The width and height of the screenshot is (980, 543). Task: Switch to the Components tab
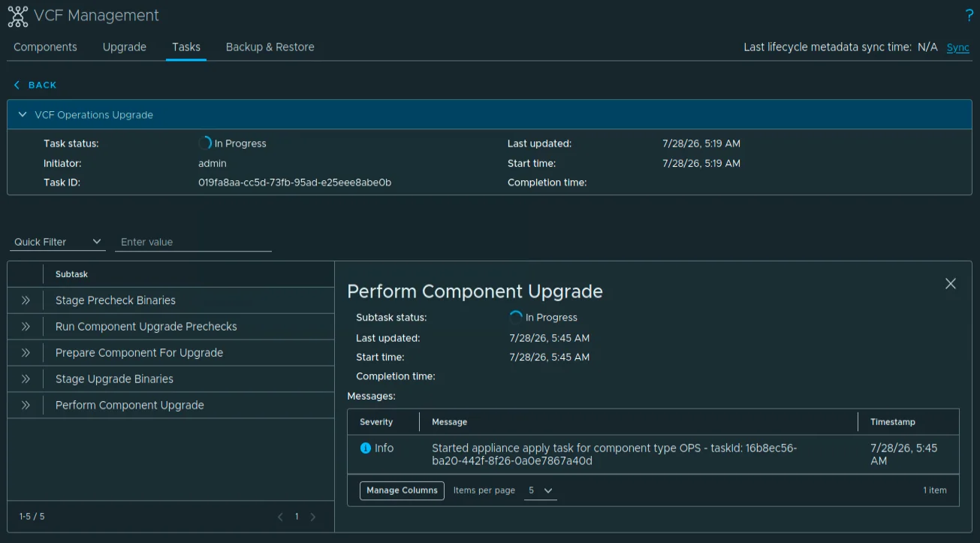point(45,47)
